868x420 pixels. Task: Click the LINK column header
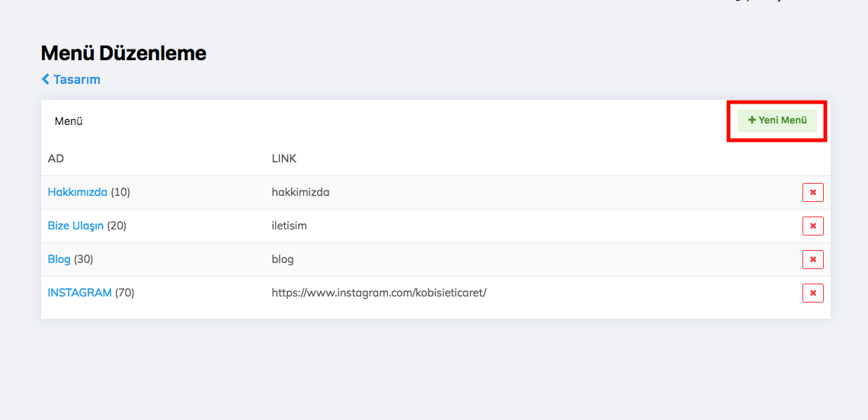tap(283, 159)
